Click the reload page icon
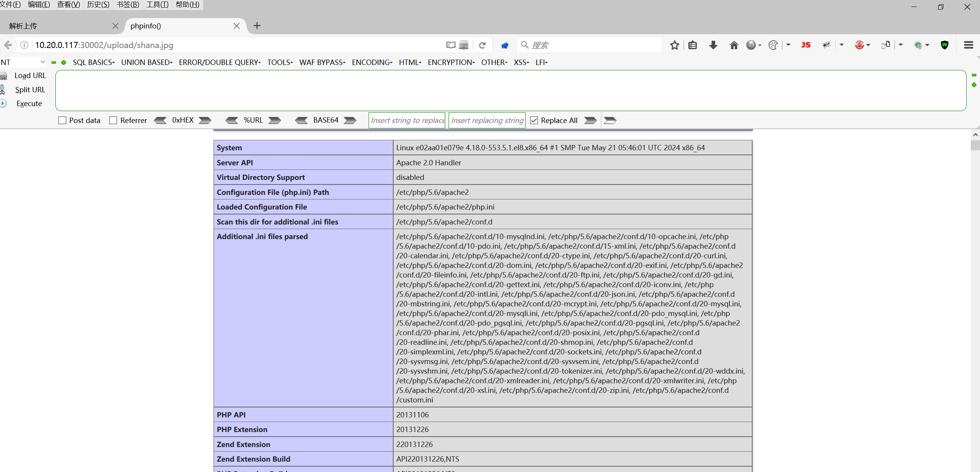 (x=482, y=45)
